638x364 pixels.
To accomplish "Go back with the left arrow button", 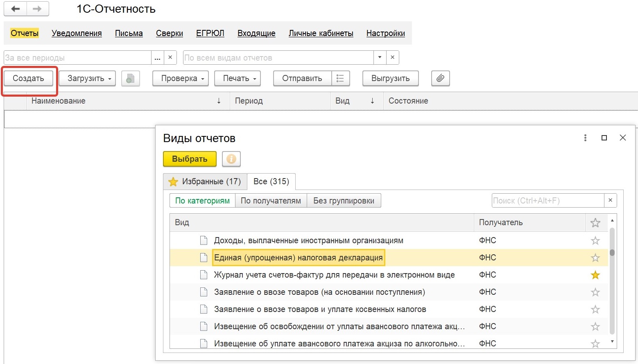I will 16,9.
